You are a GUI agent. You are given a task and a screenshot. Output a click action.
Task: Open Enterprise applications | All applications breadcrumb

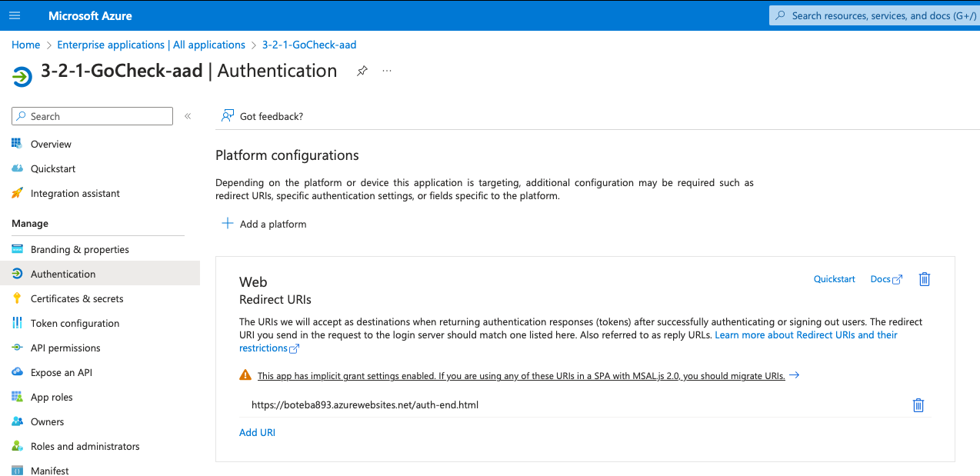151,45
